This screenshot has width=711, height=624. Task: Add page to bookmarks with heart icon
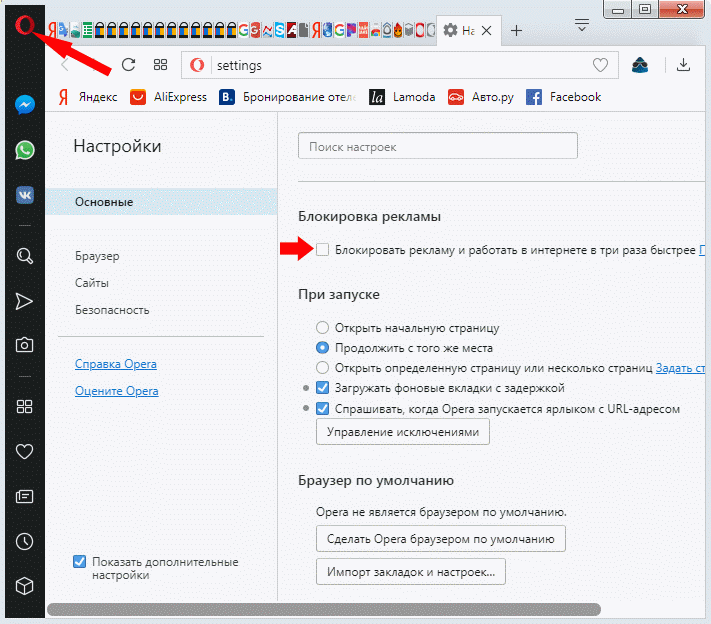tap(600, 65)
